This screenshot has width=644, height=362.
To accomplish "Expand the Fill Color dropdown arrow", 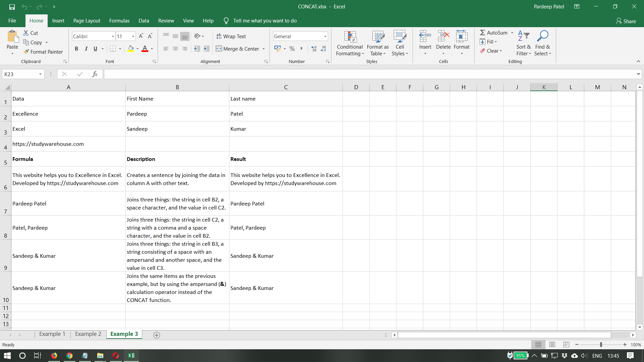I will [137, 49].
